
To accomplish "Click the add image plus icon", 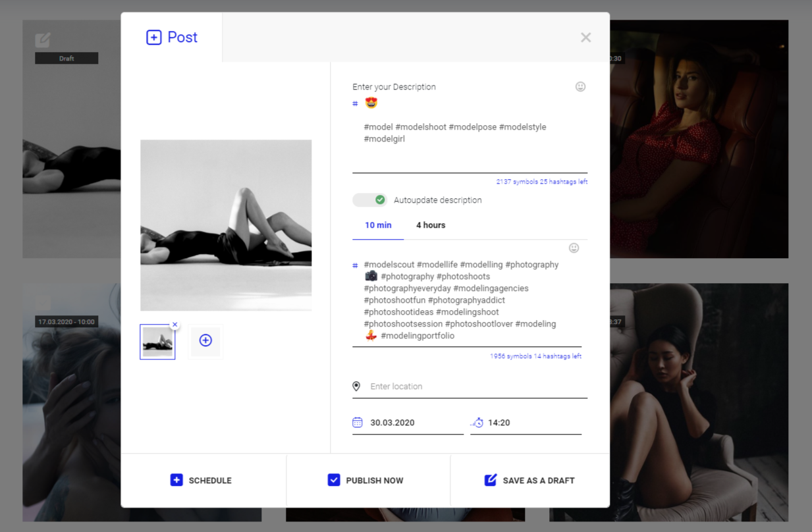I will click(x=205, y=341).
